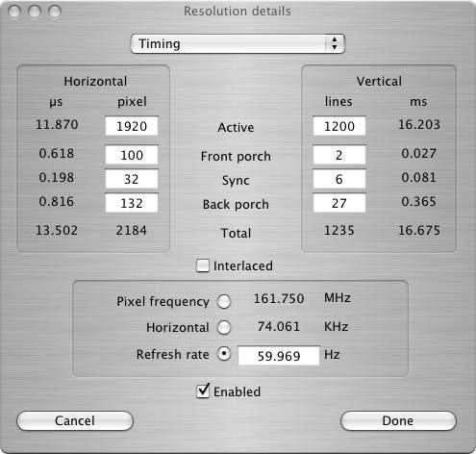This screenshot has width=476, height=454.
Task: Click the total horizontal pixels 2184
Action: 132,230
